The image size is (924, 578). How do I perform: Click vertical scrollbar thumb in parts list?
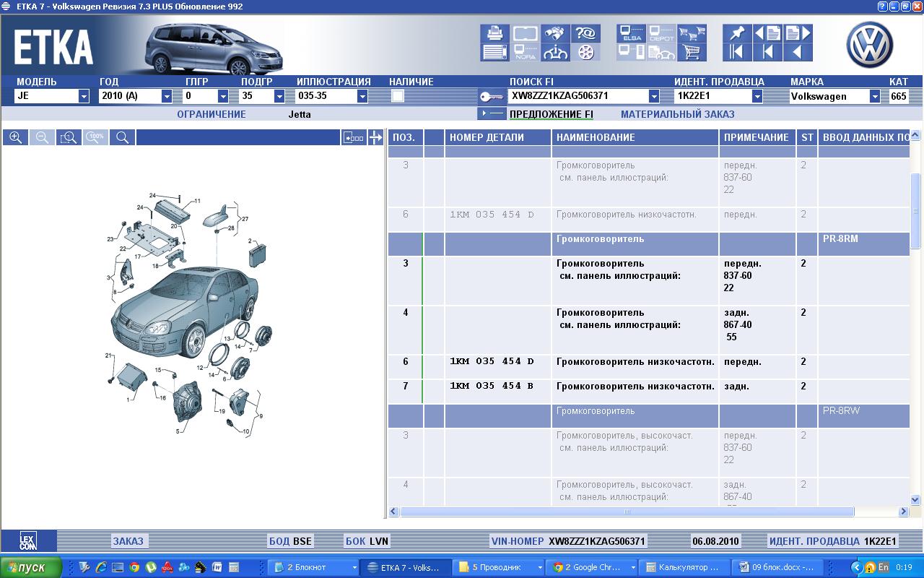tap(915, 211)
